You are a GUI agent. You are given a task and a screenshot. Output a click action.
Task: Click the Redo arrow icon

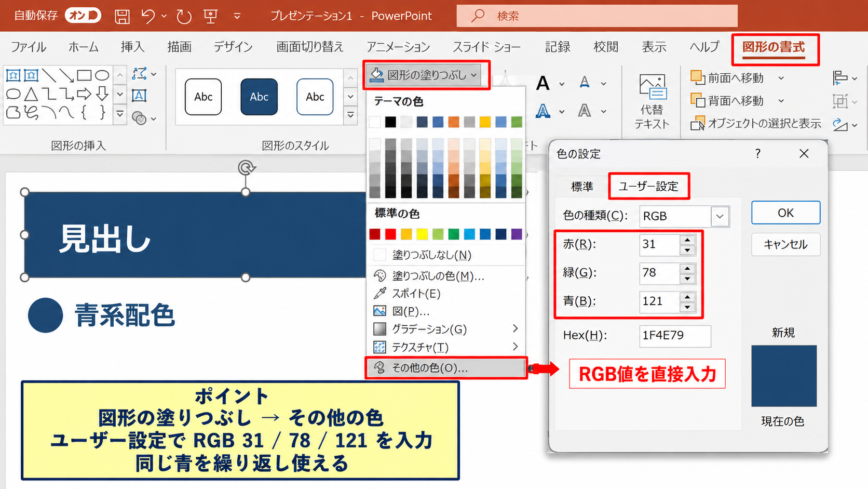tap(184, 16)
